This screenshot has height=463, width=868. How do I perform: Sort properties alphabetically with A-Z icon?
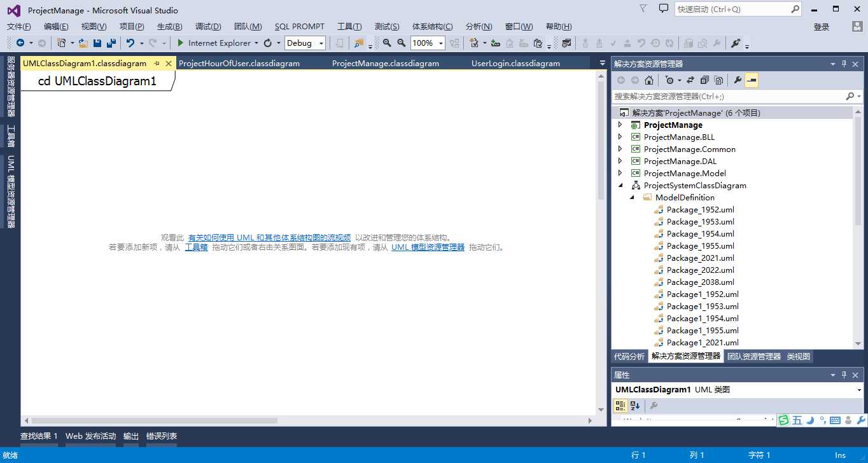pos(635,406)
